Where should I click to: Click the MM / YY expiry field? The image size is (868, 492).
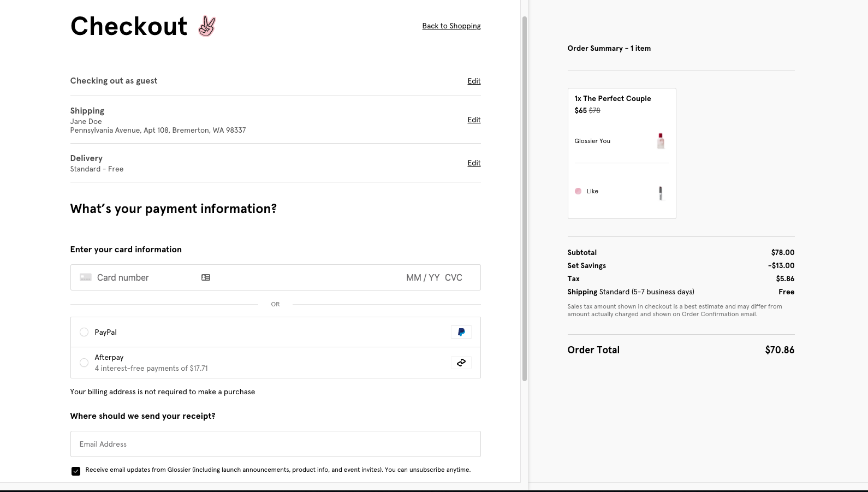point(423,277)
